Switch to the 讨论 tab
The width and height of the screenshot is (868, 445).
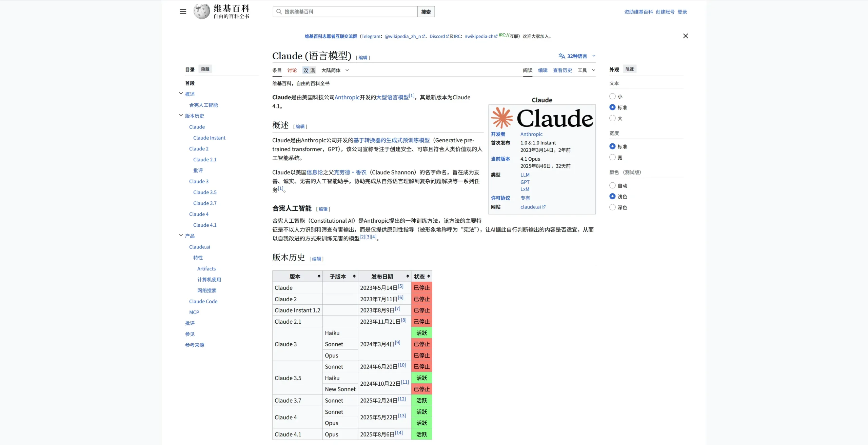tap(292, 70)
